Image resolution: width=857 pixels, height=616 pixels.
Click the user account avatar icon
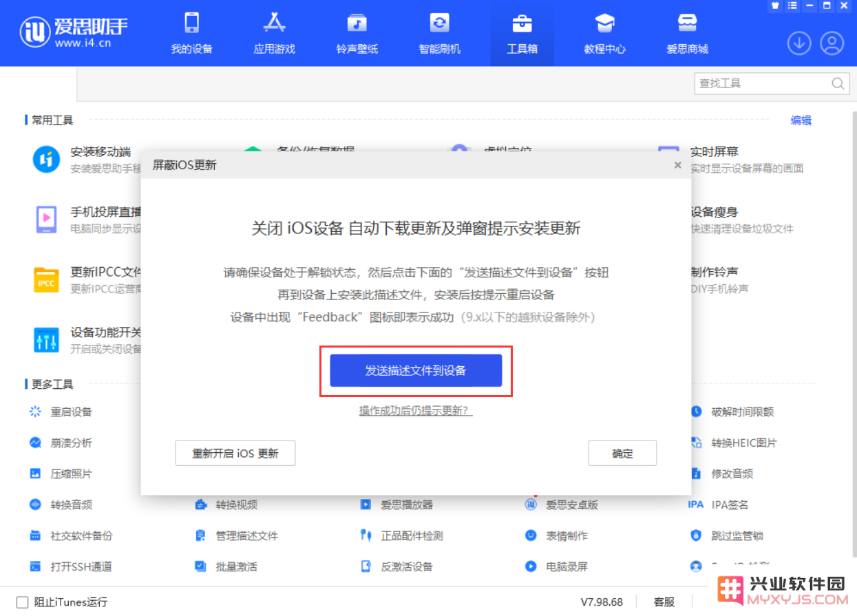click(x=832, y=43)
